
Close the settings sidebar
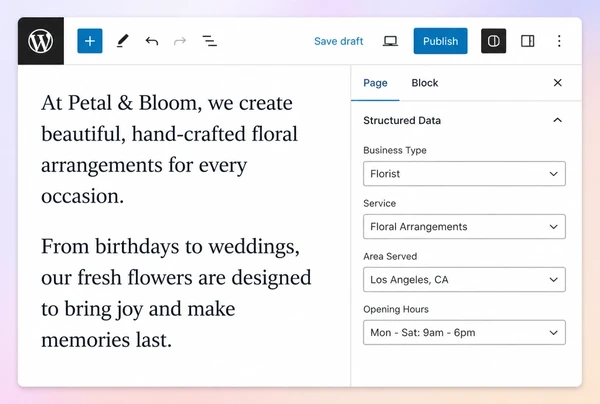pos(558,83)
